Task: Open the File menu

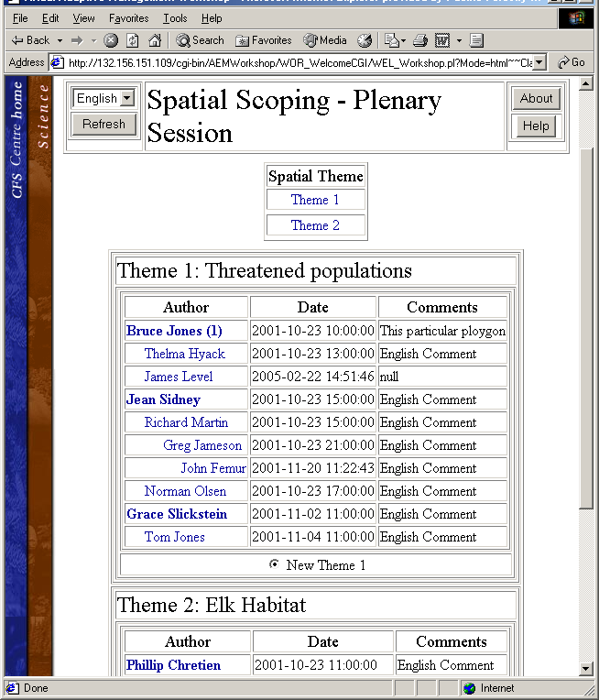Action: [20, 18]
